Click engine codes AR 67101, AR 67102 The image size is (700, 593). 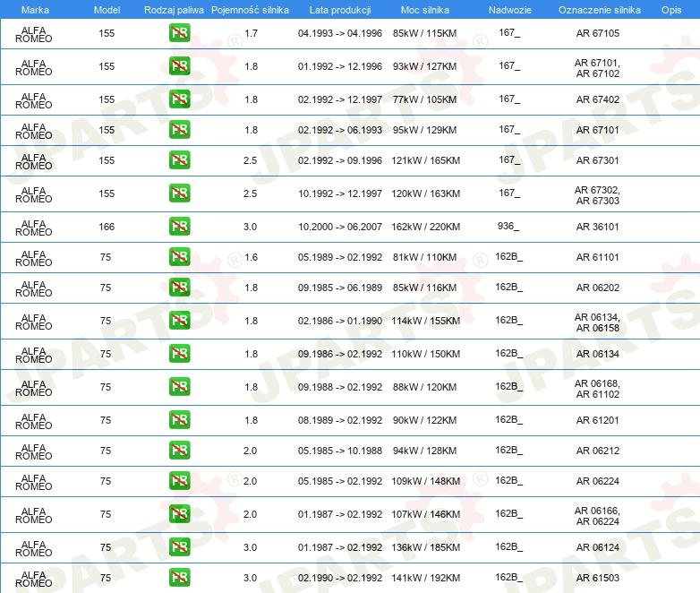point(597,68)
